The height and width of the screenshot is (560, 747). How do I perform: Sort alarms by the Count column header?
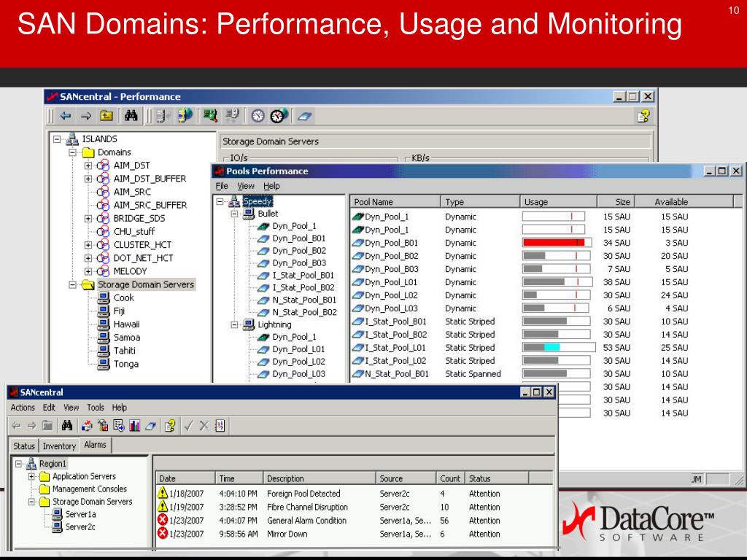coord(450,478)
